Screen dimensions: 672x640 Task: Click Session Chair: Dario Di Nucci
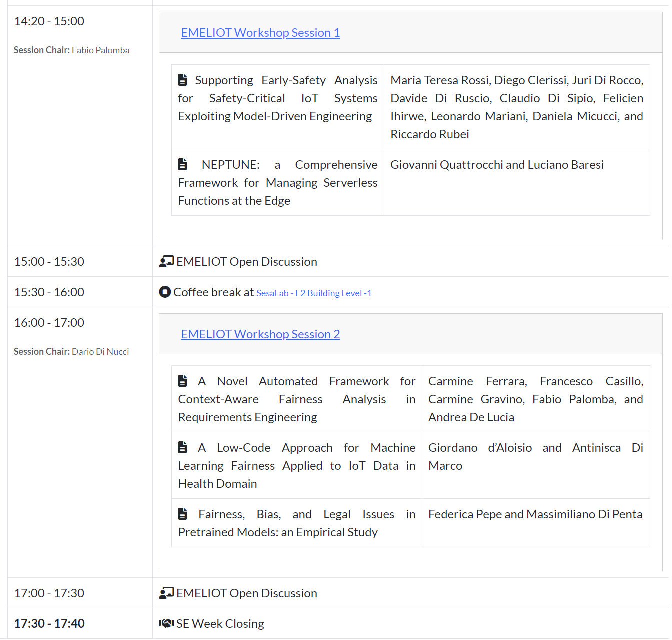[x=71, y=352]
